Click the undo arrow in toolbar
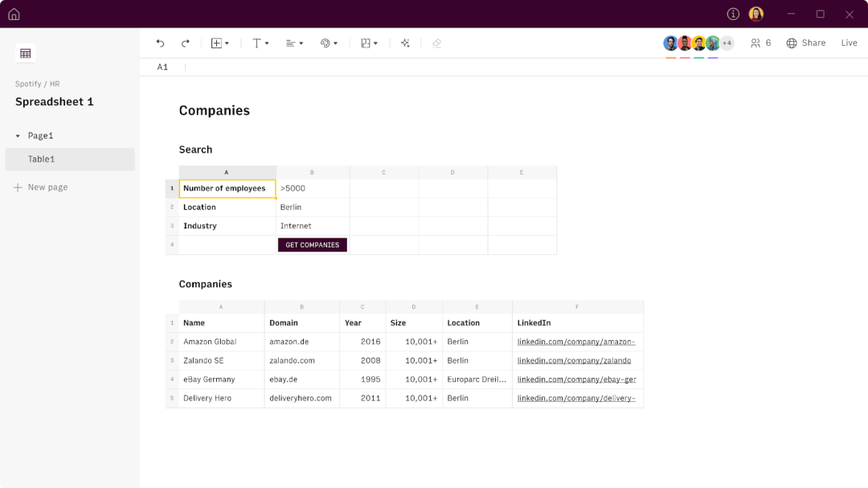The width and height of the screenshot is (868, 488). (x=160, y=43)
